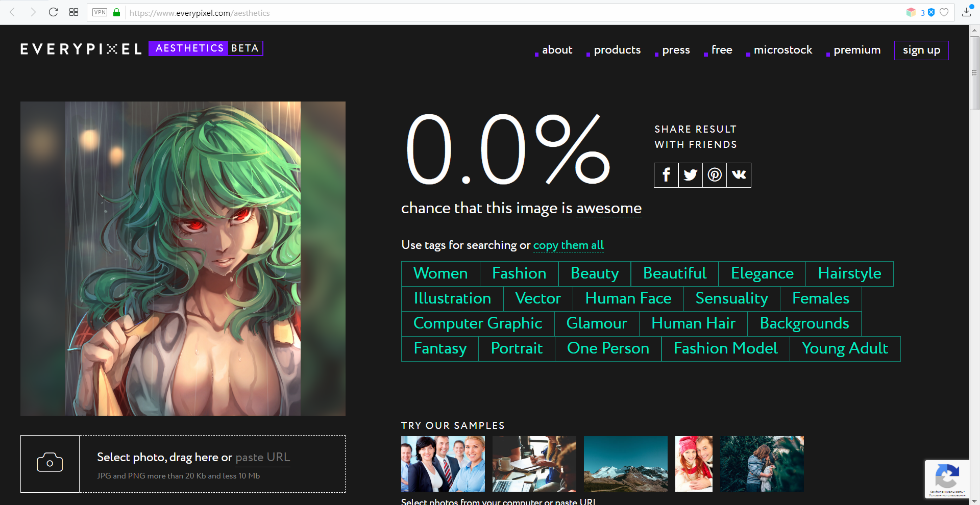Click the Everypixel logo
980x505 pixels.
81,49
